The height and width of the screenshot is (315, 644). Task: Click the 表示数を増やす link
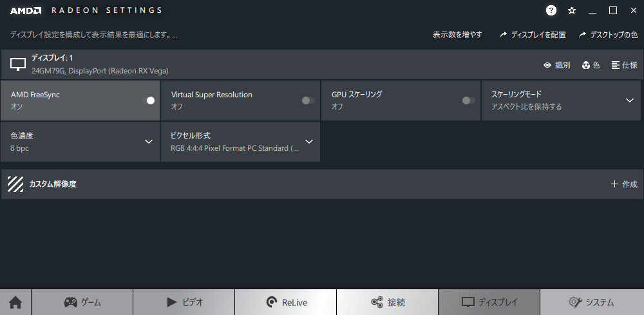pos(457,35)
